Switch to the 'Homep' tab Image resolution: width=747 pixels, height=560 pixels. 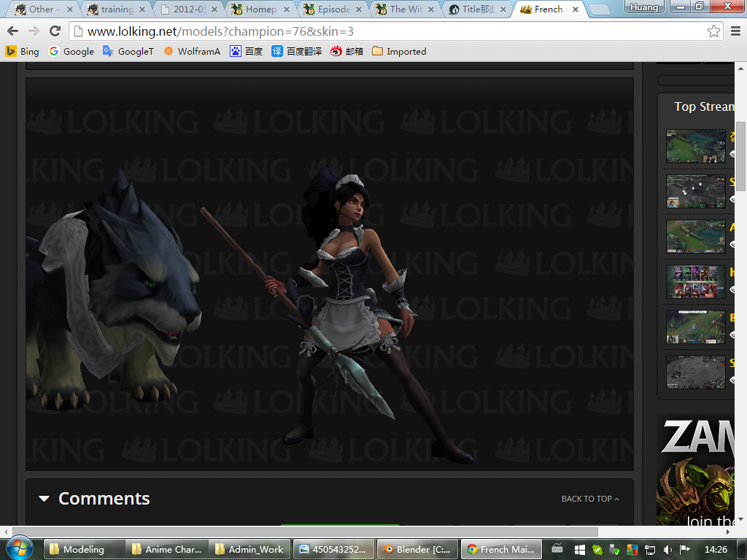coord(261,9)
